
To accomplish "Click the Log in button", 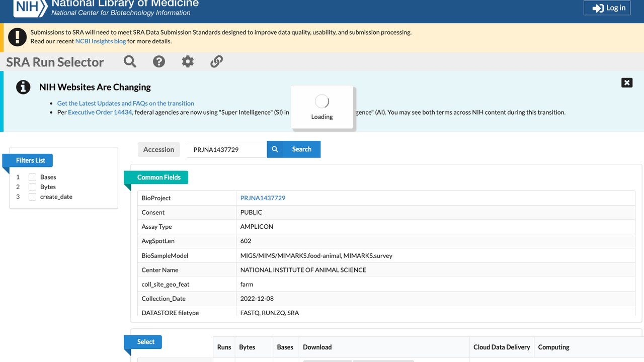I will click(x=607, y=8).
